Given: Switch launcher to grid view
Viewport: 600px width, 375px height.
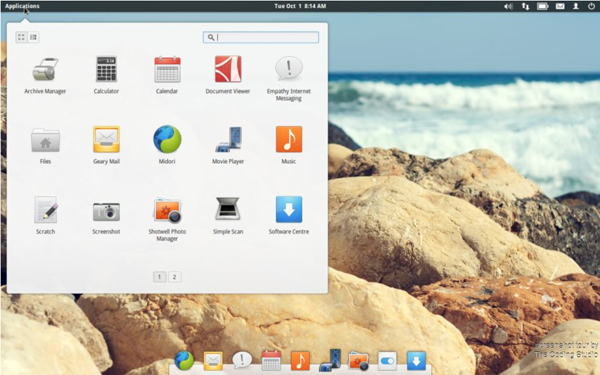Looking at the screenshot, I should pos(21,37).
